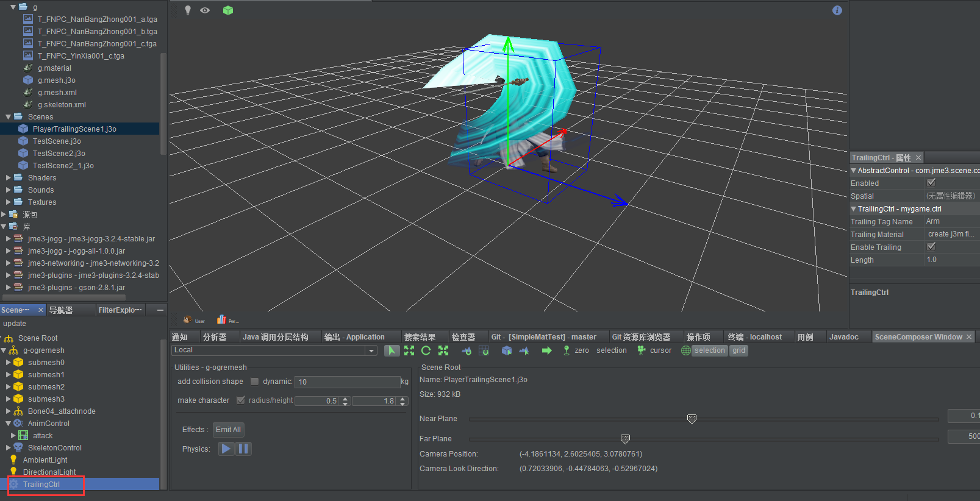Click the green cube icon above viewport

click(228, 10)
